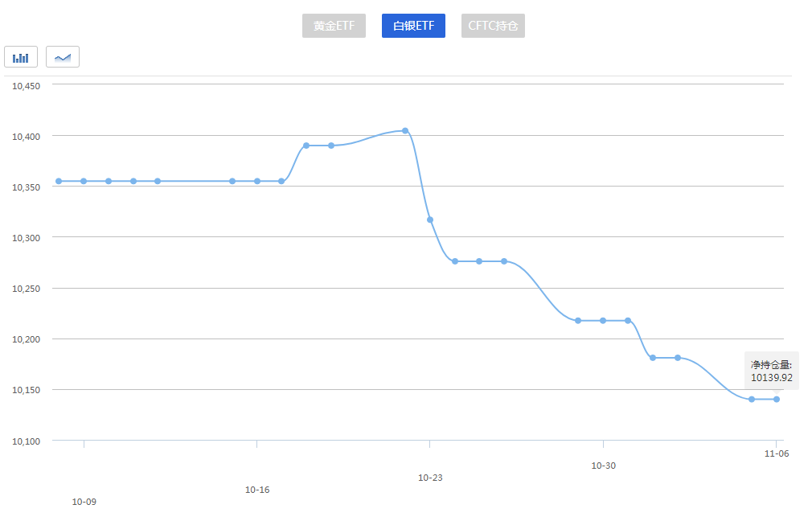Switch to bar chart view
This screenshot has width=812, height=517.
(21, 57)
